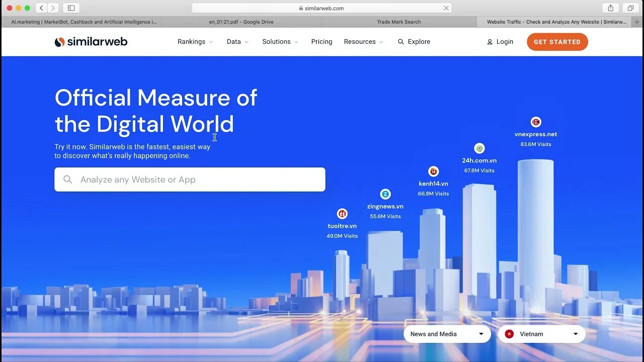This screenshot has height=362, width=644.
Task: Expand the Data menu
Action: [237, 42]
